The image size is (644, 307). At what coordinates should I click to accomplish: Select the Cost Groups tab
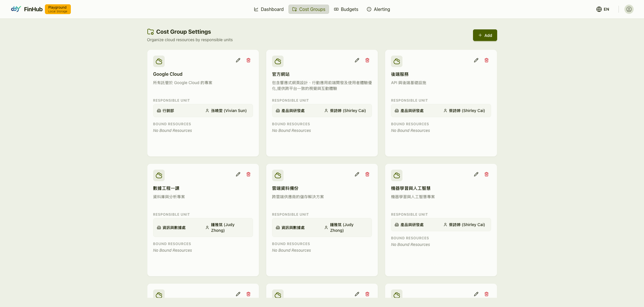(x=309, y=9)
